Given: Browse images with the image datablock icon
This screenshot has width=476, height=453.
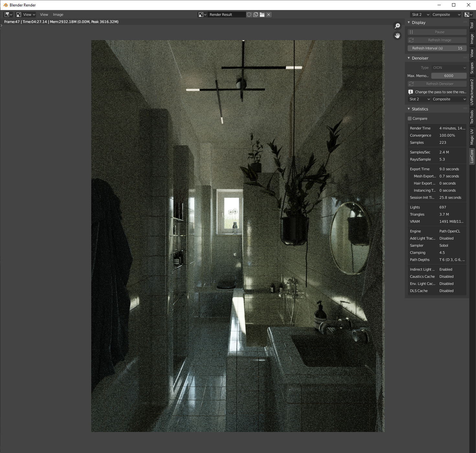Looking at the screenshot, I should point(202,15).
